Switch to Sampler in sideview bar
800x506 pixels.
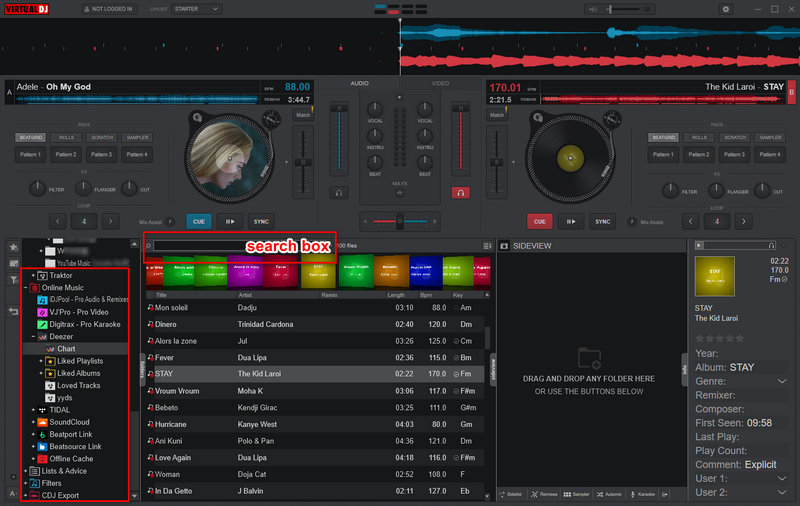pos(577,494)
